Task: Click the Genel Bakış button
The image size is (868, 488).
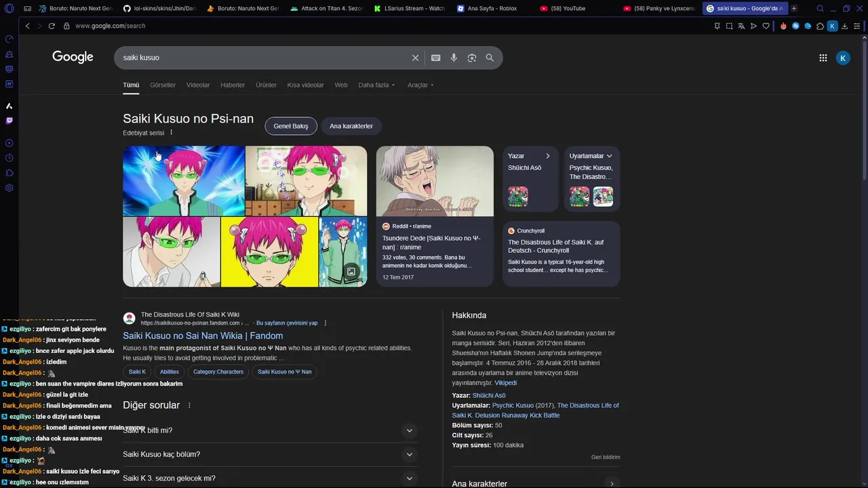Action: point(291,126)
